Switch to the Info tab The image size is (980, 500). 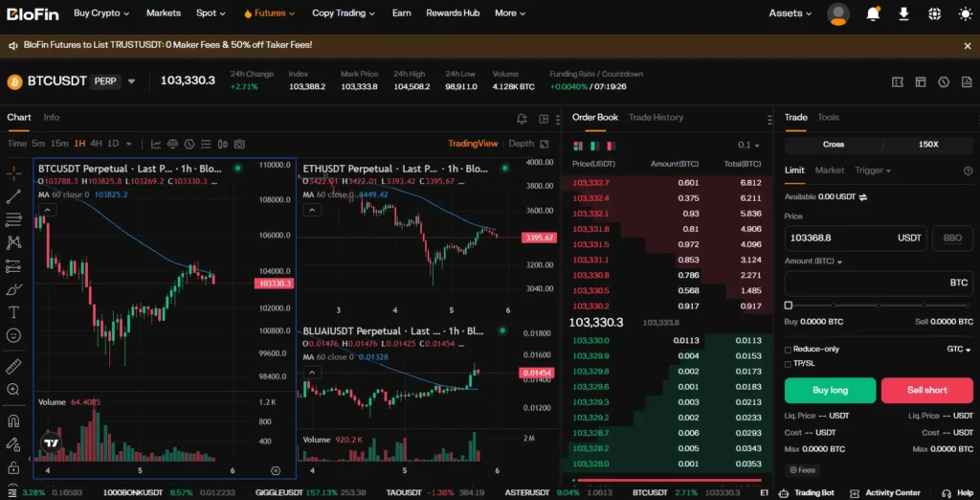[52, 118]
